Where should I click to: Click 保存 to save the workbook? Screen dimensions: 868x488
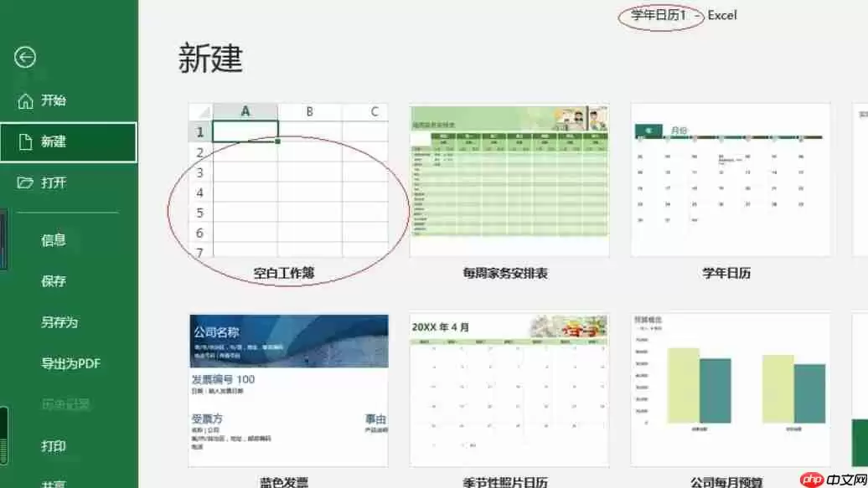(x=54, y=281)
